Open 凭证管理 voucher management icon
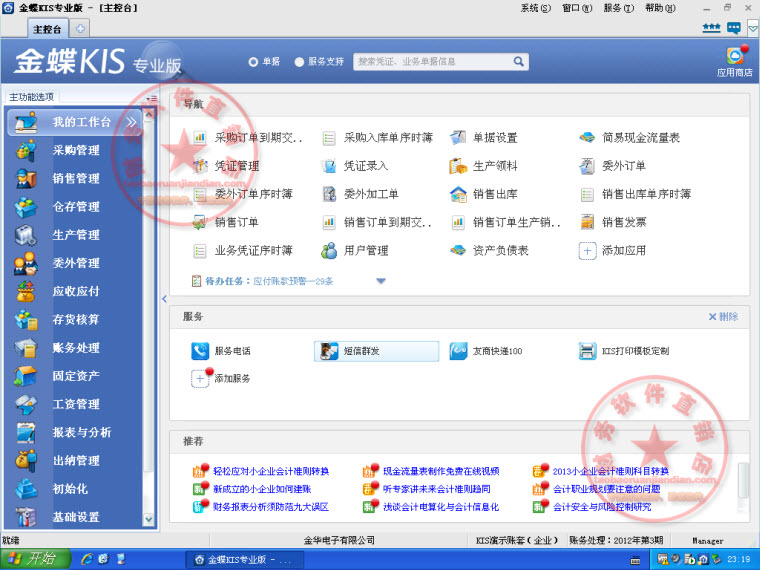 pos(200,166)
